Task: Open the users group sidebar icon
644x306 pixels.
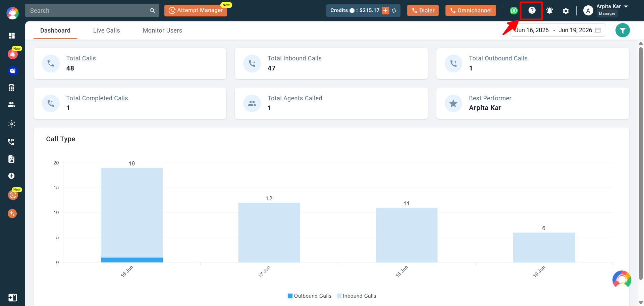Action: point(12,104)
